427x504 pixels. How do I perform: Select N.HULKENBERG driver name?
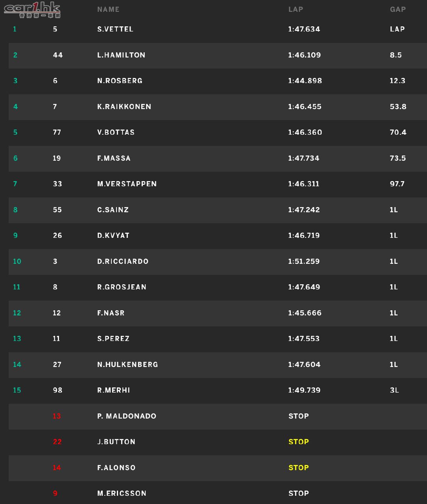coord(128,365)
